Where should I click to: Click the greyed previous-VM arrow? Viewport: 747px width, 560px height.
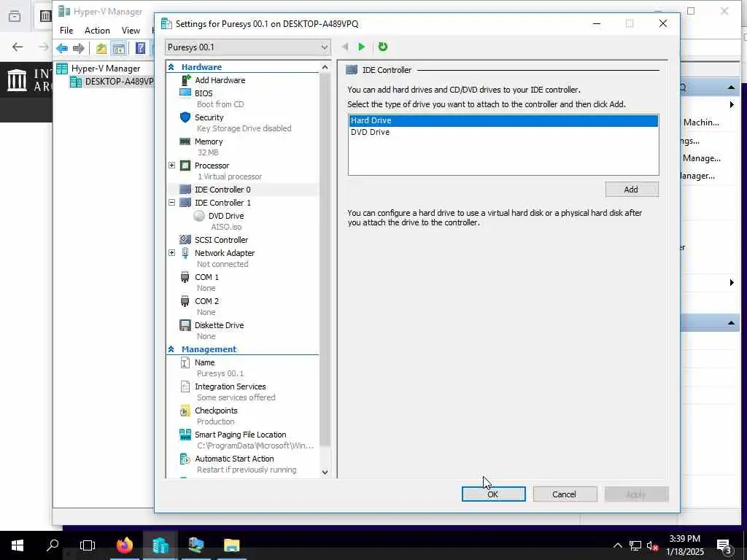click(345, 47)
